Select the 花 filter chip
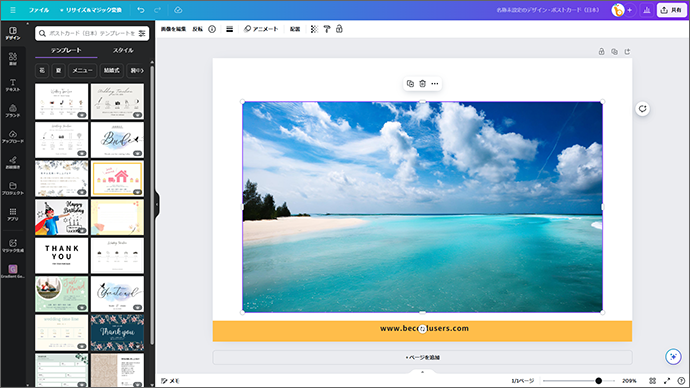 point(42,70)
